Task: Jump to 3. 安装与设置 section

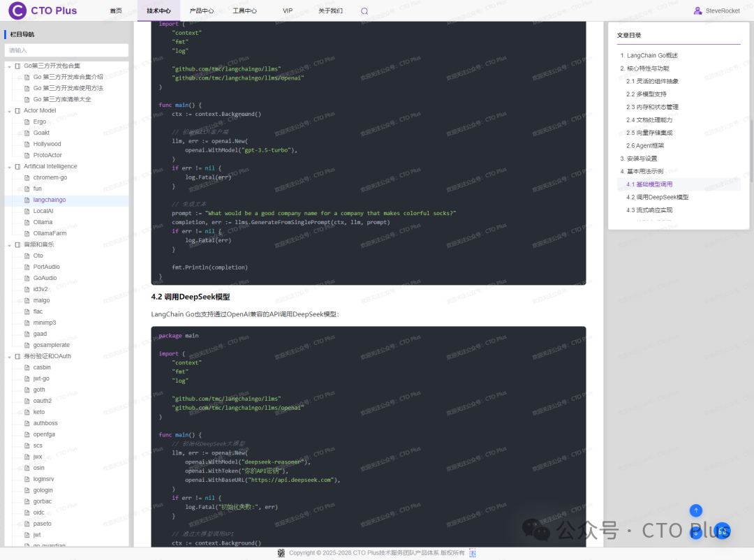Action: coord(639,159)
